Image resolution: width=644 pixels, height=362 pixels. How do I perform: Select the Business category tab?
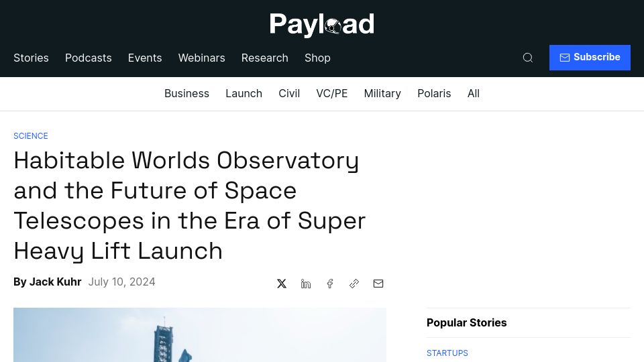click(x=187, y=94)
